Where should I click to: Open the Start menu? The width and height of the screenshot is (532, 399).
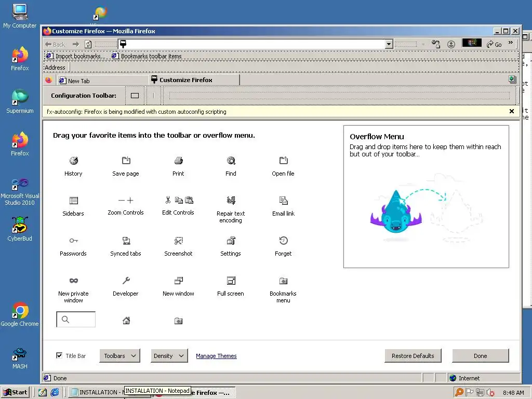[16, 392]
